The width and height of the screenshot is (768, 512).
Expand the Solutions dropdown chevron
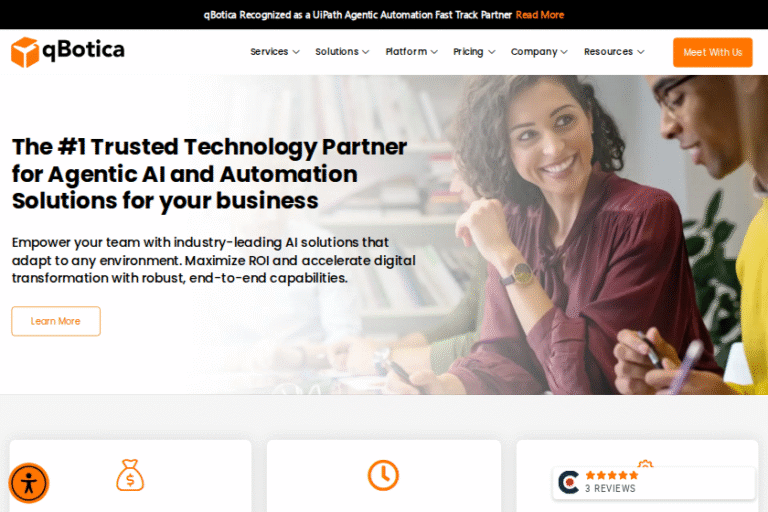[x=365, y=52]
